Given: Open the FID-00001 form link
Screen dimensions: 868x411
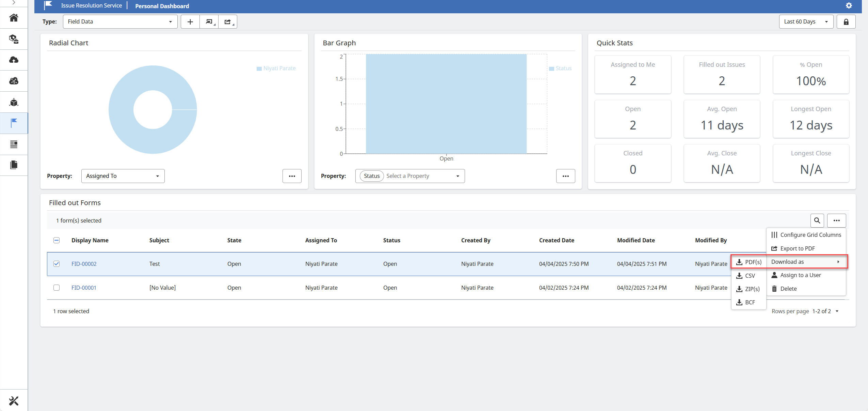Looking at the screenshot, I should 84,288.
